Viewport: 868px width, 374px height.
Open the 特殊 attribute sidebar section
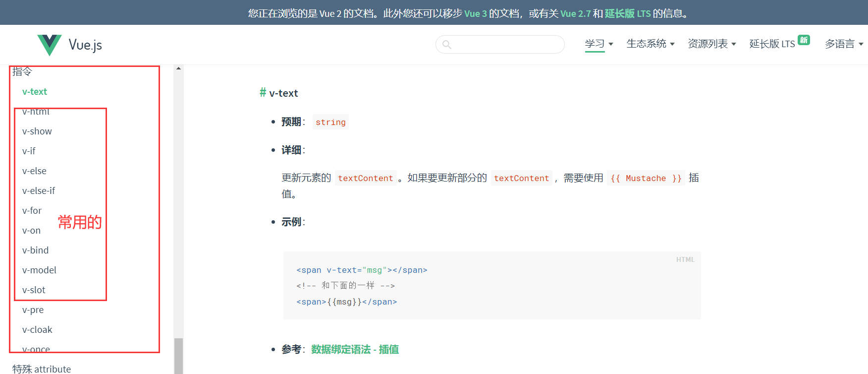coord(42,369)
